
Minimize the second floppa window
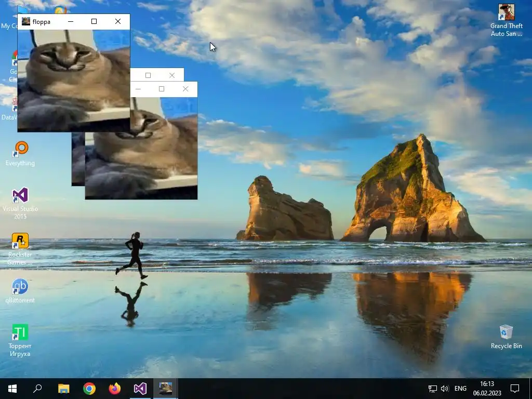point(138,89)
